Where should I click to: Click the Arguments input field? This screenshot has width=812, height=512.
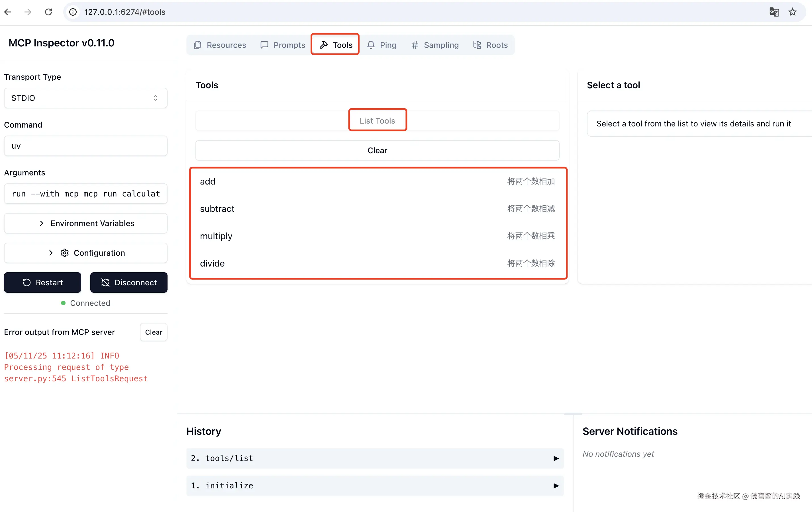pyautogui.click(x=86, y=194)
